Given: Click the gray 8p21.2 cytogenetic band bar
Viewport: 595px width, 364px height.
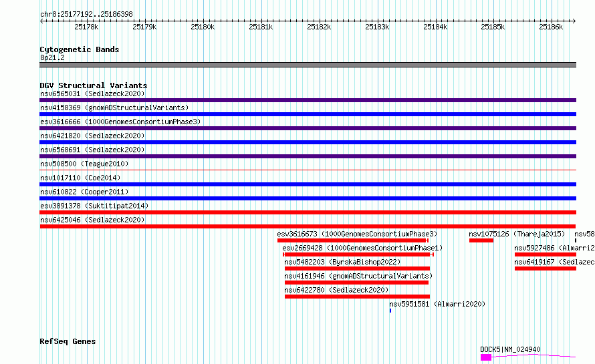Looking at the screenshot, I should [308, 65].
